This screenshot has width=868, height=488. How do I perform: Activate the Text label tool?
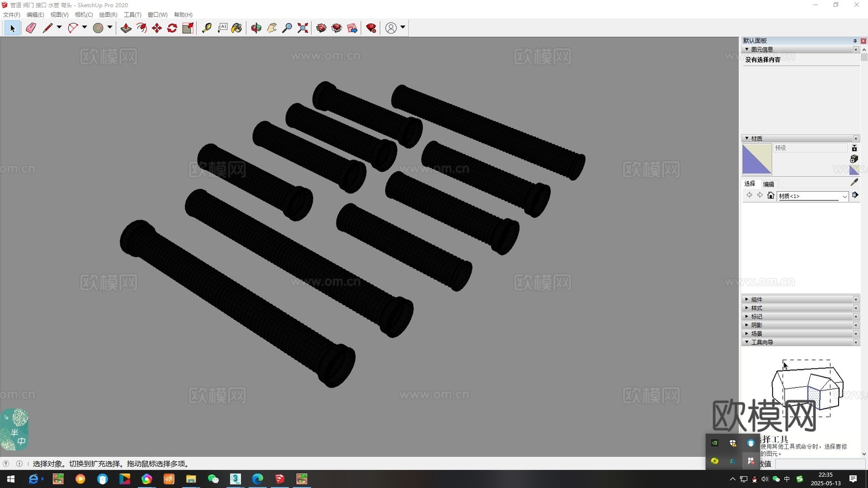(222, 28)
